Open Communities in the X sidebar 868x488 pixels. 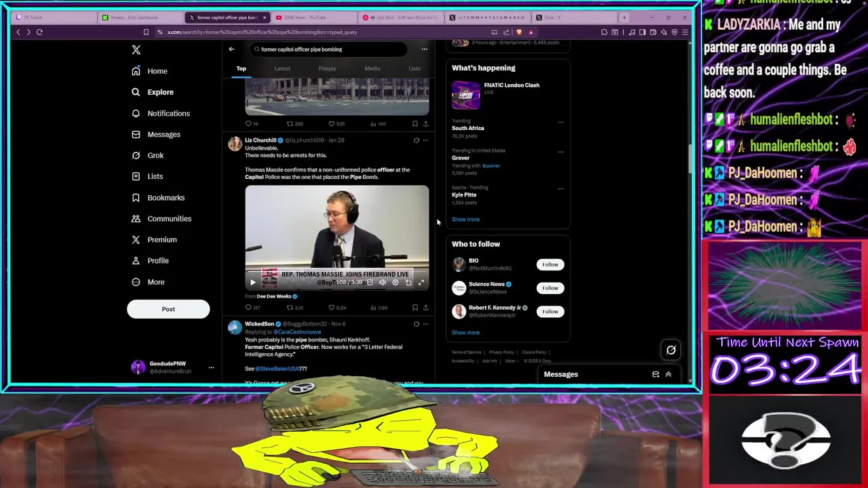161,218
